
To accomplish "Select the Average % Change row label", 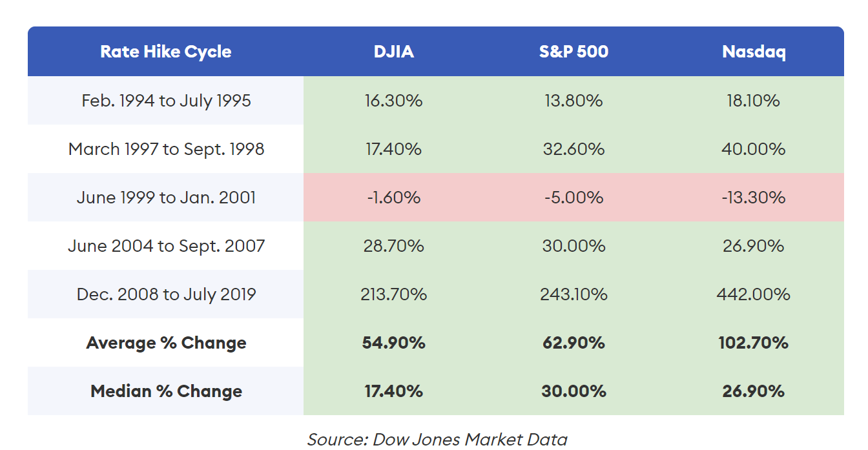I will point(166,343).
